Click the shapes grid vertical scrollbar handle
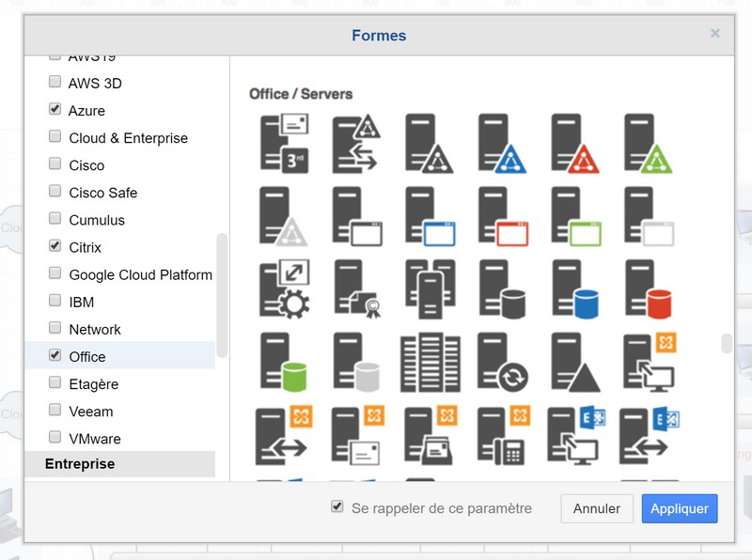 tap(727, 343)
